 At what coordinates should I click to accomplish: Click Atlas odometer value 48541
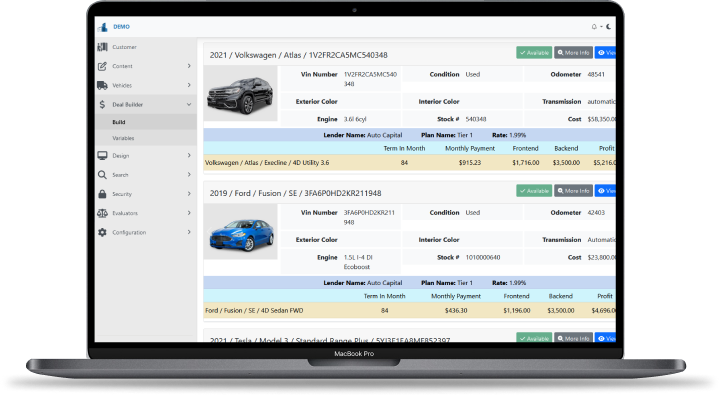coord(596,74)
